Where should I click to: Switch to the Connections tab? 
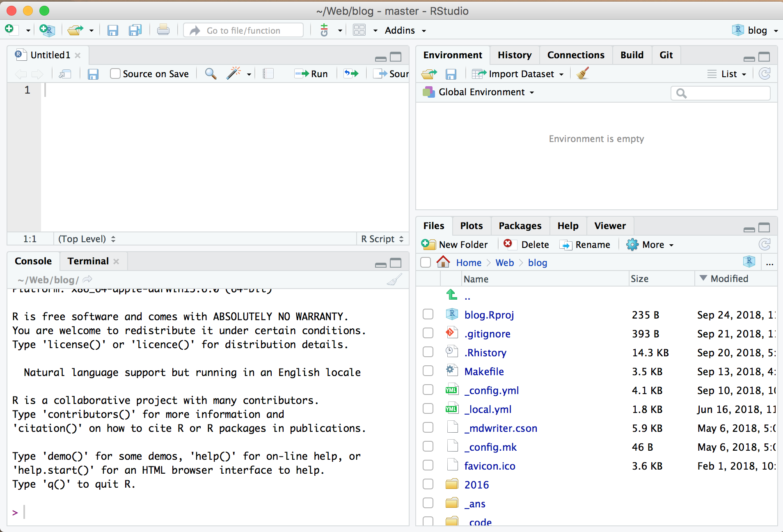click(x=576, y=55)
